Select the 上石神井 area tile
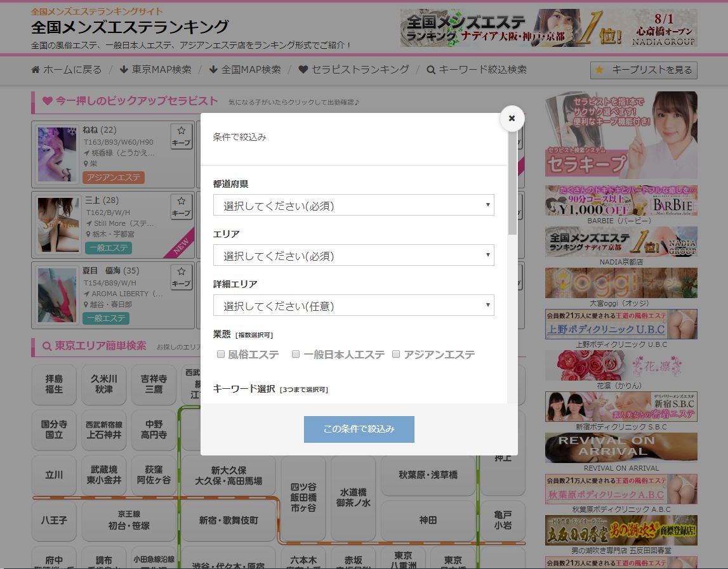 [104, 430]
